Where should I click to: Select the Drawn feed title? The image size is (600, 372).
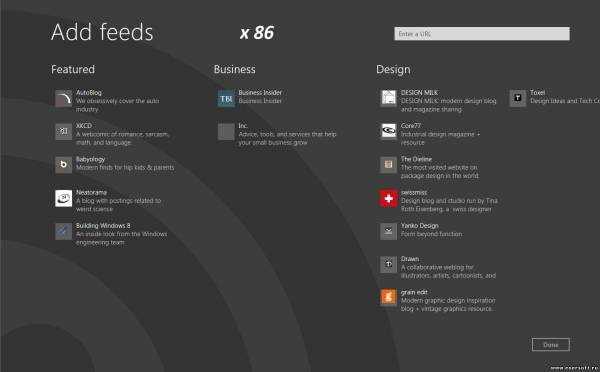[x=410, y=259]
